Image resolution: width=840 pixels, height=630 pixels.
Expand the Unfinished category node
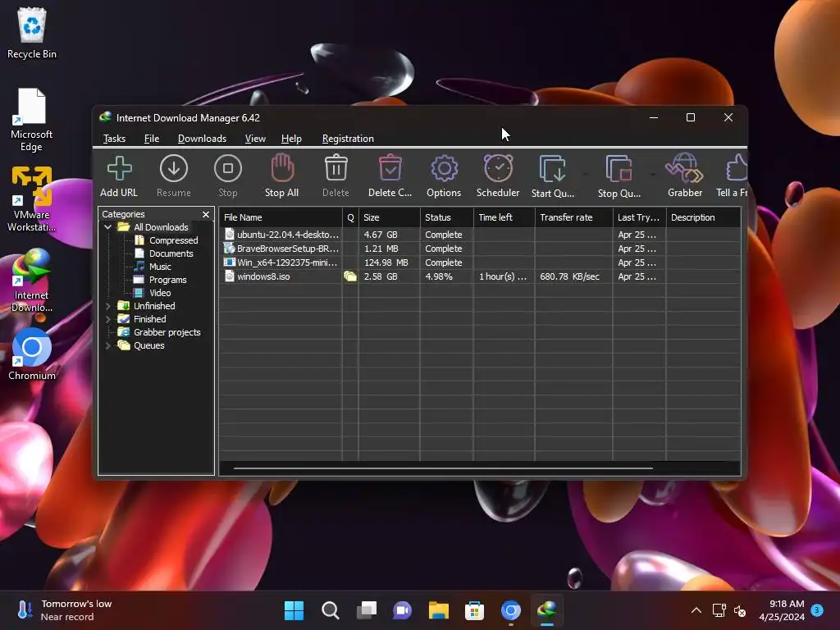click(108, 306)
